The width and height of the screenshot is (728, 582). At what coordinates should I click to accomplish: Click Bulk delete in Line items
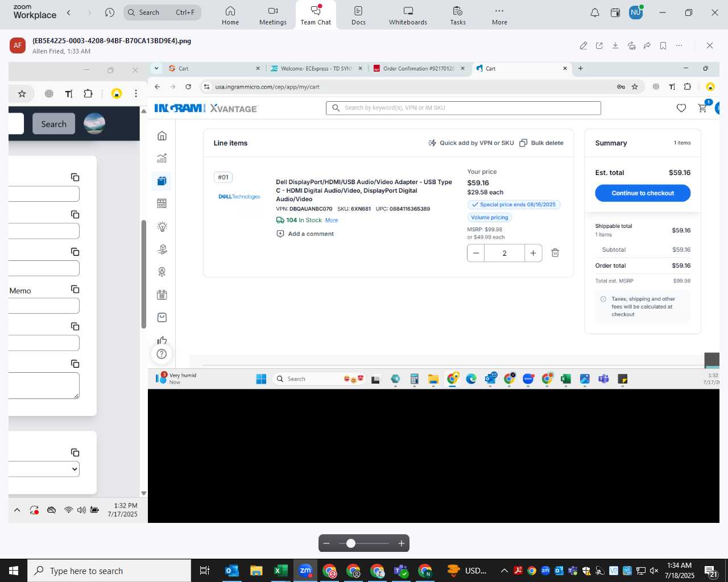[541, 143]
